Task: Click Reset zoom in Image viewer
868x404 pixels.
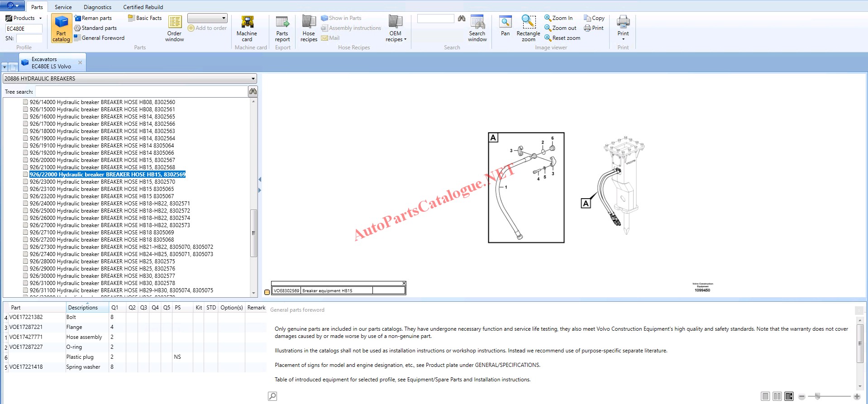Action: pyautogui.click(x=563, y=38)
